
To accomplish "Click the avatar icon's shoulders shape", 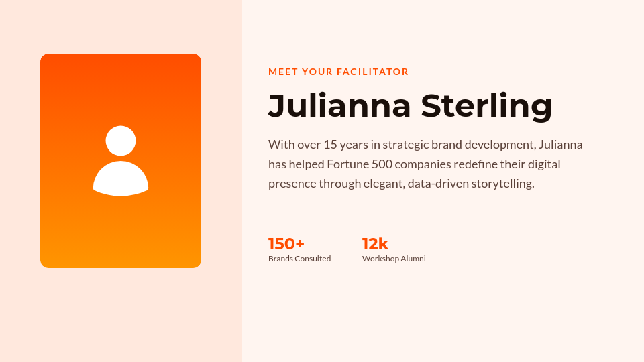I will click(x=121, y=180).
